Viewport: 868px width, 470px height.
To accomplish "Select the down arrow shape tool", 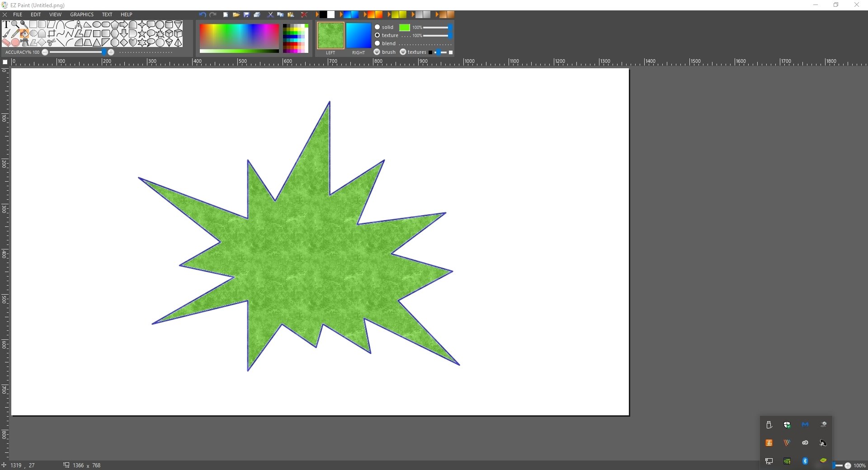I will 124,33.
